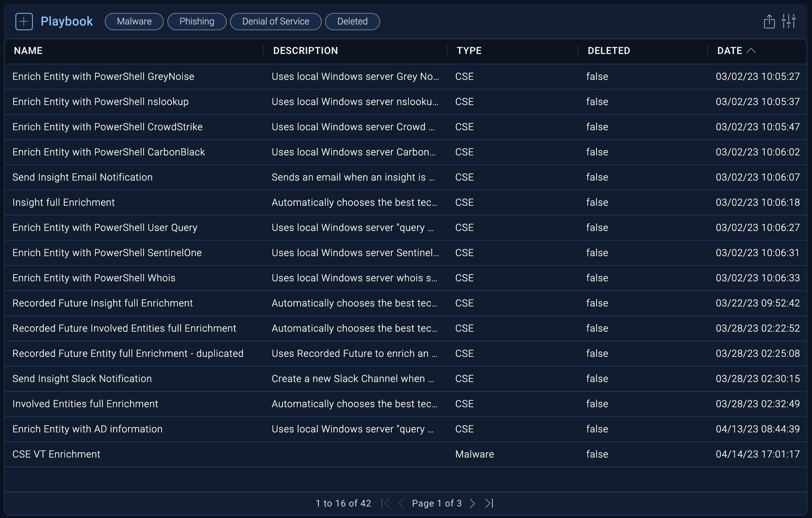812x518 pixels.
Task: Open Send Insight Email Notification playbook
Action: click(82, 177)
